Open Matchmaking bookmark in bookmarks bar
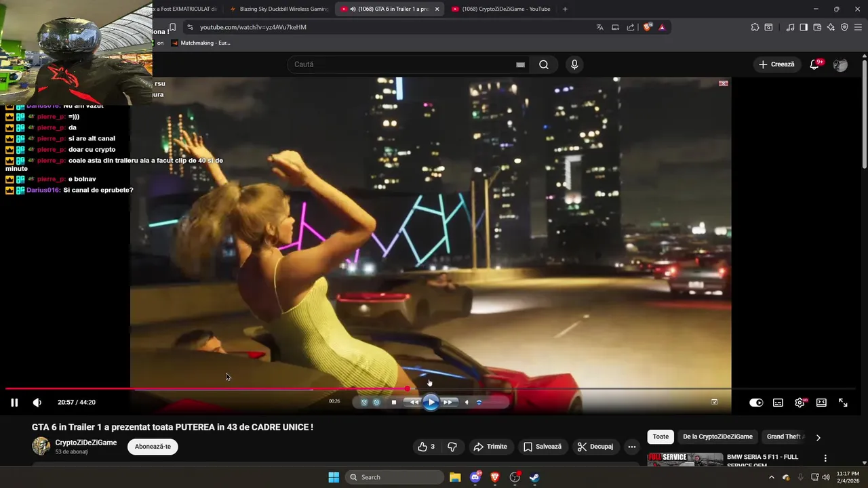Screen dimensions: 868x488 (201, 43)
